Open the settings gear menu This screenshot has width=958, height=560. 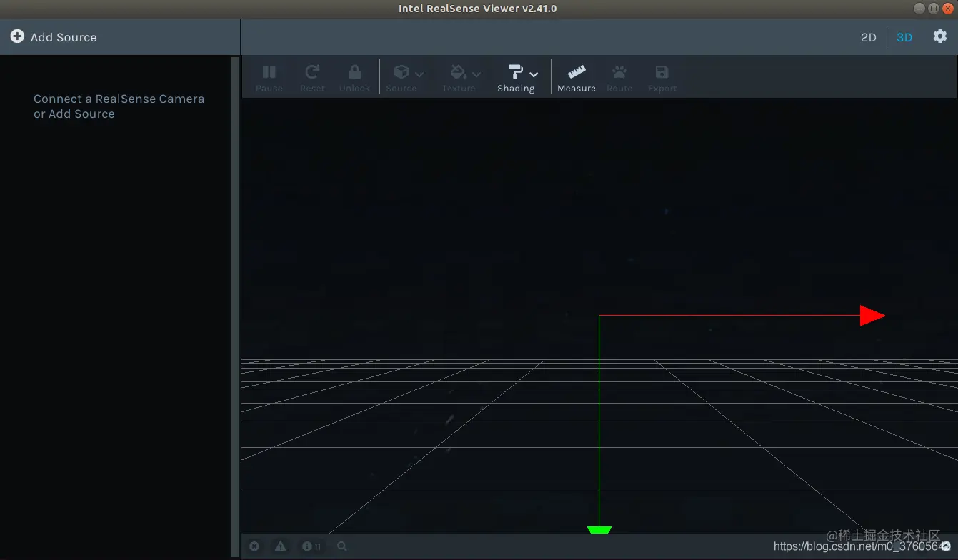point(940,36)
